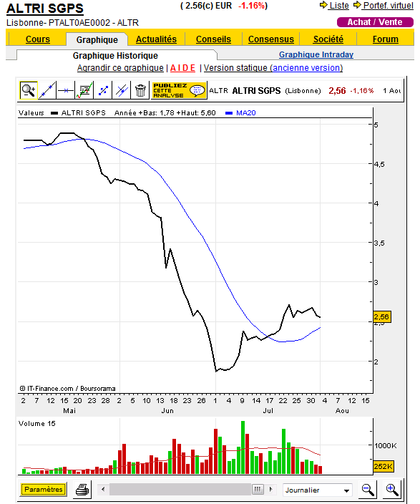Open the Cours tab

click(38, 39)
